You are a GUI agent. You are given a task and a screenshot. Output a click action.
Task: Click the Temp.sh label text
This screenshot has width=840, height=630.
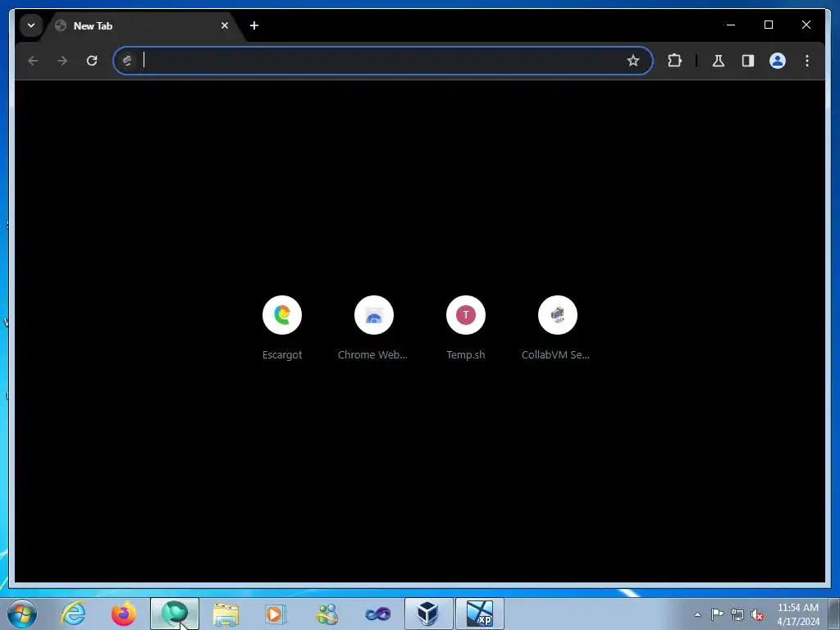point(466,355)
